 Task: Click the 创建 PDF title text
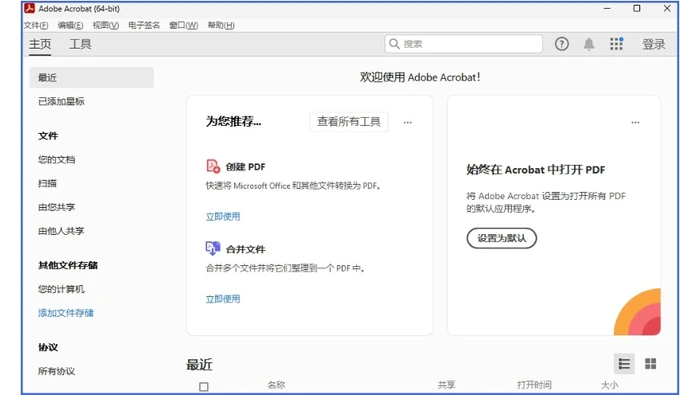click(x=246, y=167)
